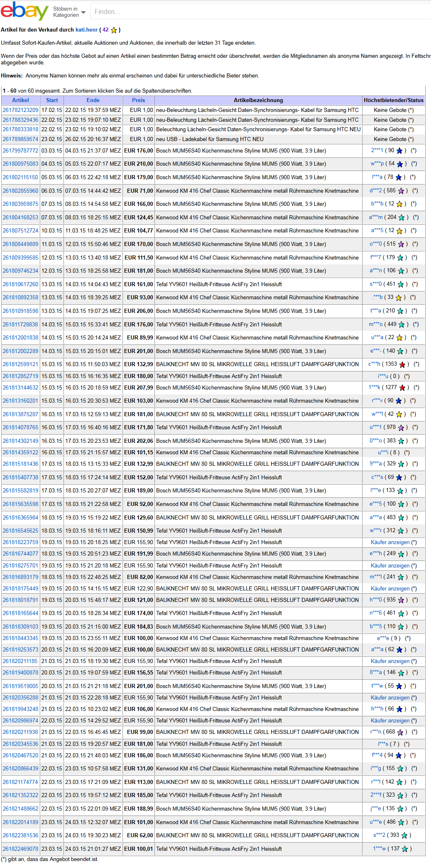Click Käufer anzeigen for item 261818223759
The image size is (431, 868).
point(390,542)
